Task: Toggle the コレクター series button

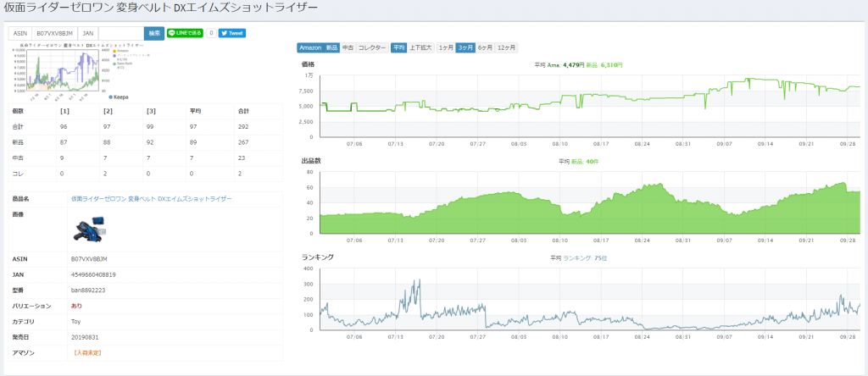Action: click(x=372, y=48)
